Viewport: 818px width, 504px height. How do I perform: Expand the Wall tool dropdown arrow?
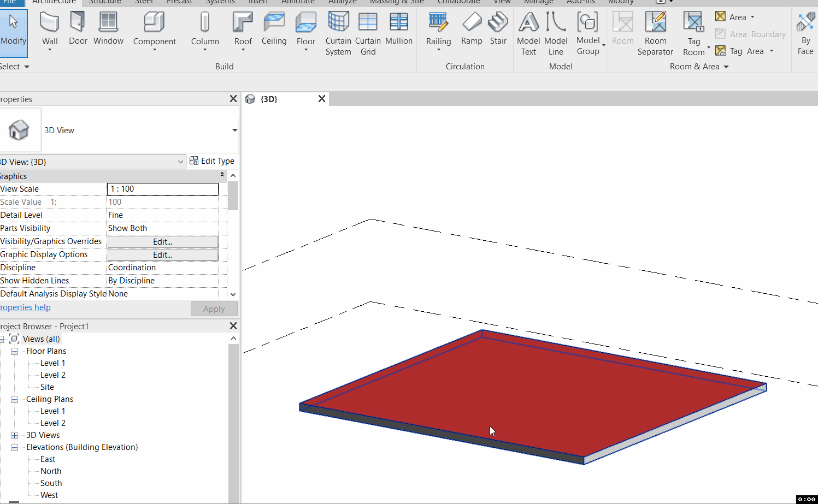pyautogui.click(x=50, y=50)
